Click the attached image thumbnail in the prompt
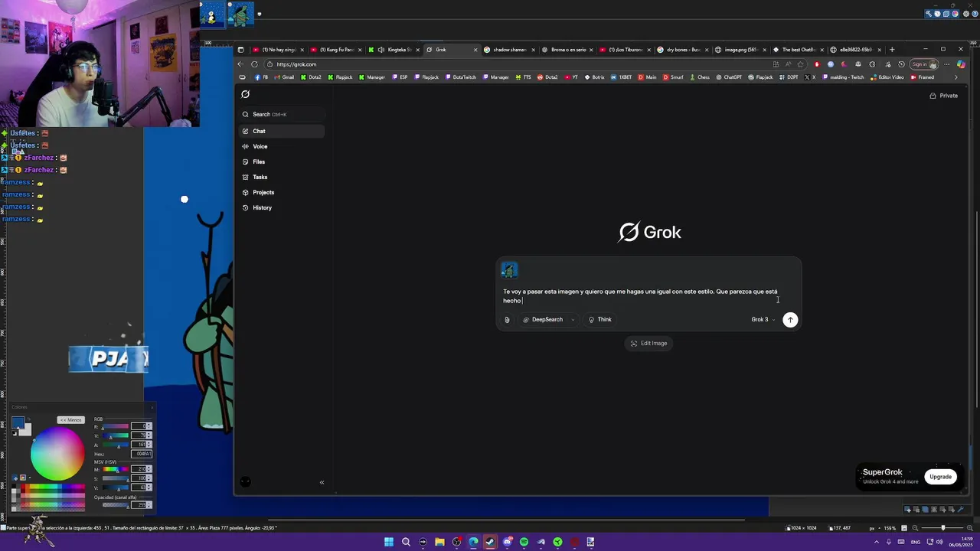The height and width of the screenshot is (551, 980). pyautogui.click(x=509, y=270)
